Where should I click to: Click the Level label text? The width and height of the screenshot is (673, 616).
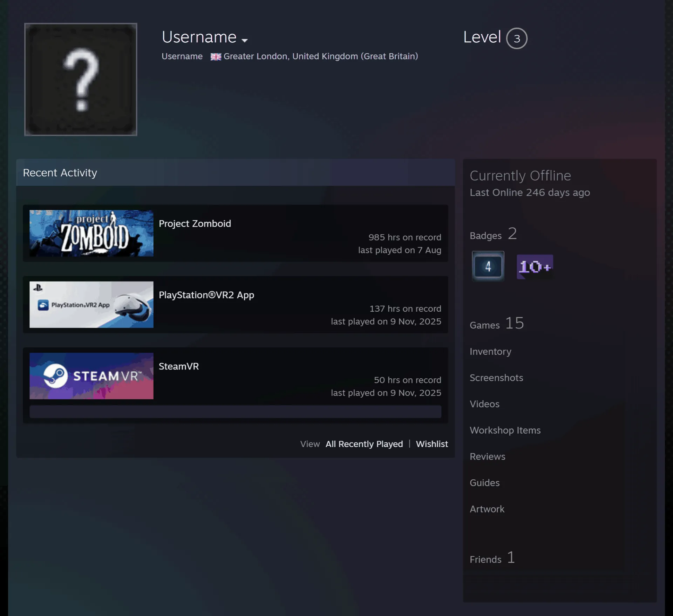tap(482, 37)
